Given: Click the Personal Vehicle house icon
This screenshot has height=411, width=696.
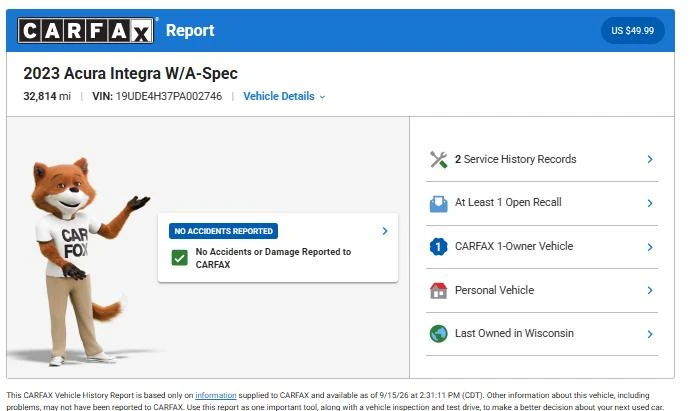Looking at the screenshot, I should click(439, 291).
